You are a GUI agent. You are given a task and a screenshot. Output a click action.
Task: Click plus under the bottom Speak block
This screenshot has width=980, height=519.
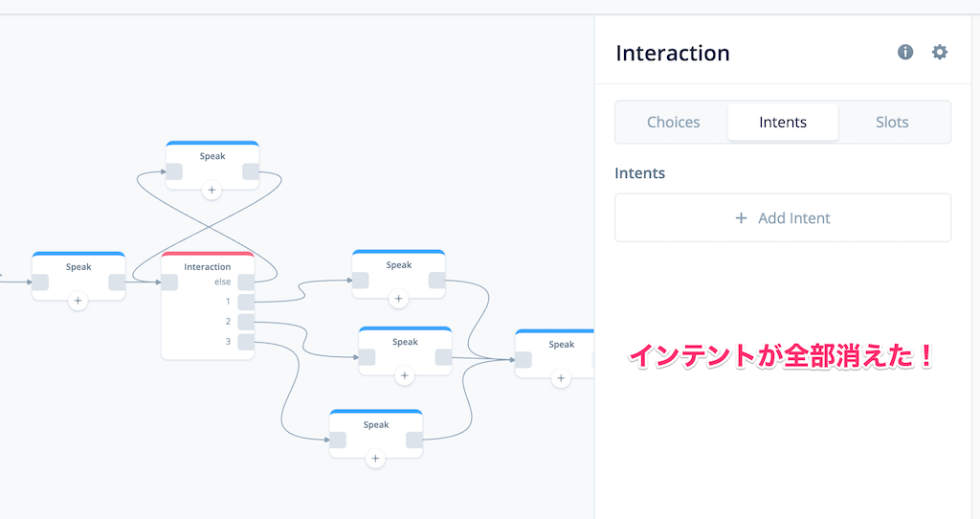[375, 459]
